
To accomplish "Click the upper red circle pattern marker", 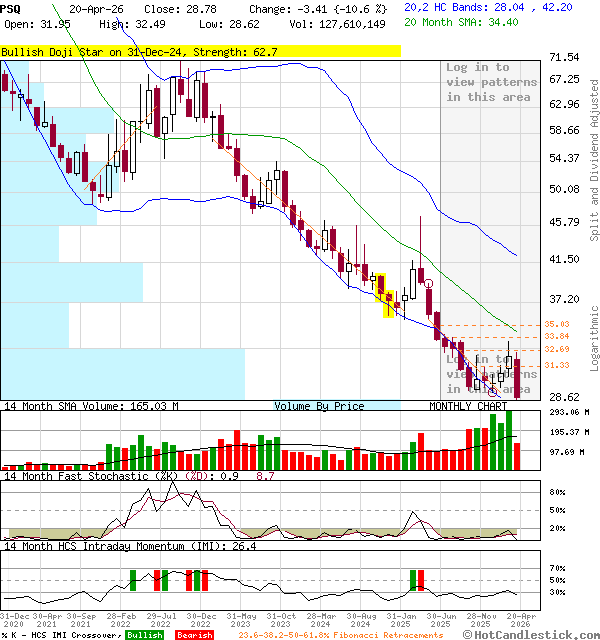I will 428,284.
